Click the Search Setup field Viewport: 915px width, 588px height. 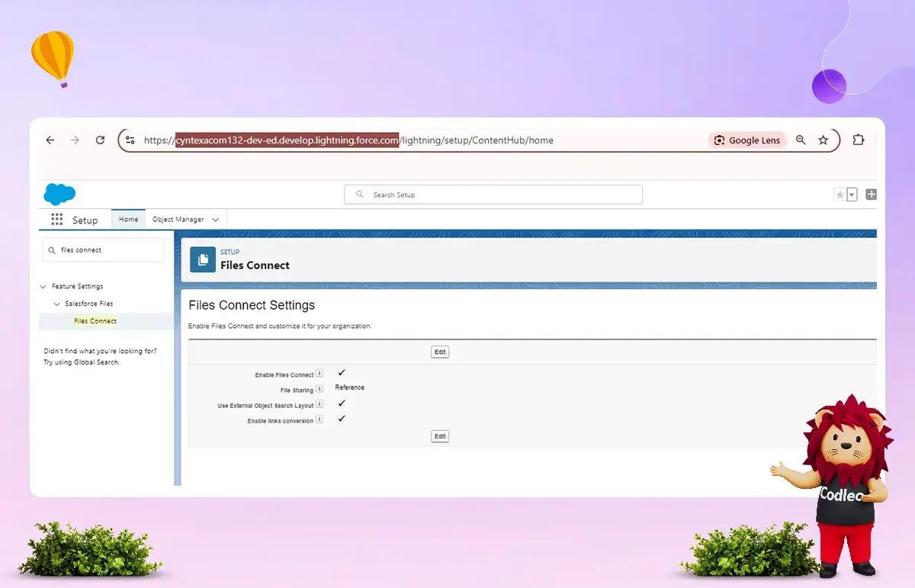[x=493, y=194]
